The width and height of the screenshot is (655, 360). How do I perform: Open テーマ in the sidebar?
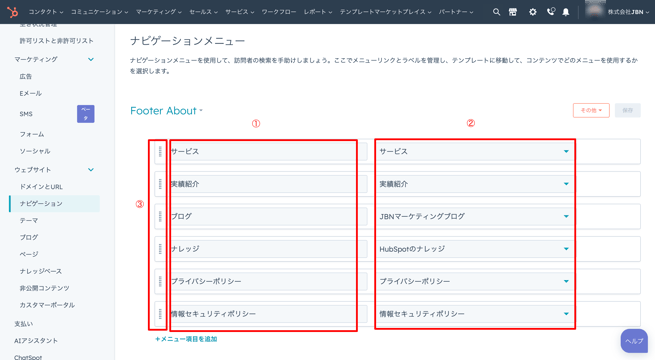coord(29,220)
